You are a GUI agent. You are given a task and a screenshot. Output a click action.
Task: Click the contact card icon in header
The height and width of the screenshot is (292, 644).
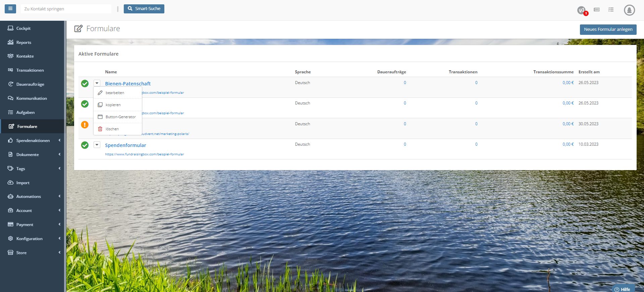click(x=596, y=10)
